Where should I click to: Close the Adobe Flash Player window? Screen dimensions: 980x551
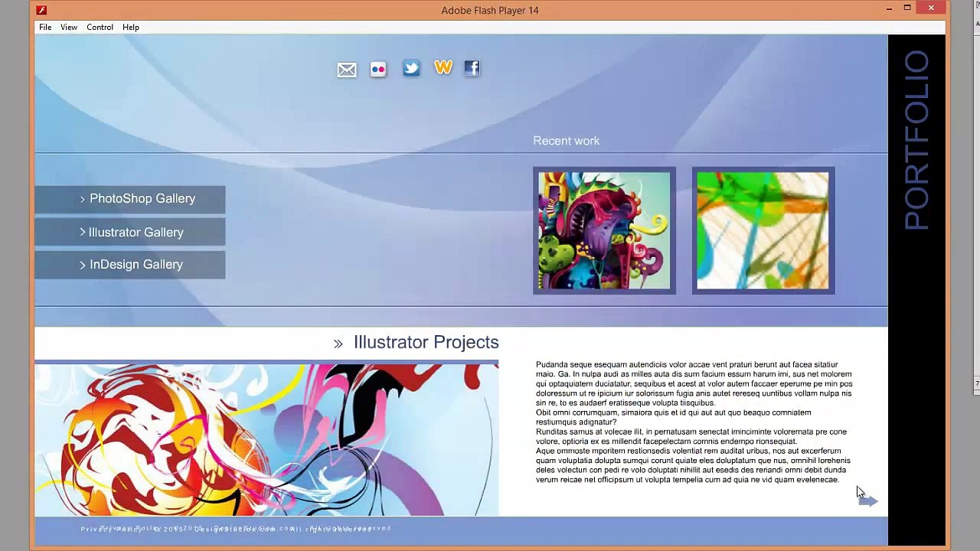(931, 8)
